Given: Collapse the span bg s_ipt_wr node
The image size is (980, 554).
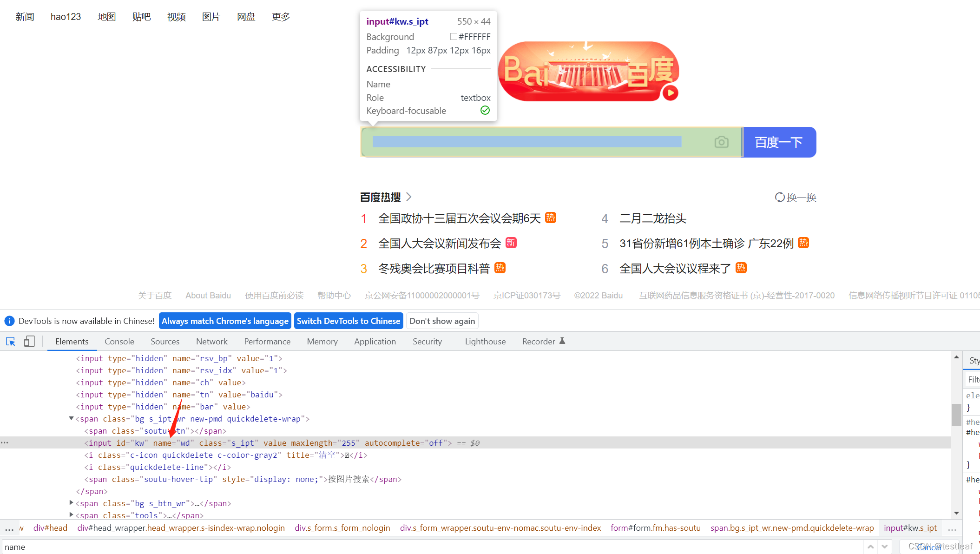Looking at the screenshot, I should coord(71,419).
